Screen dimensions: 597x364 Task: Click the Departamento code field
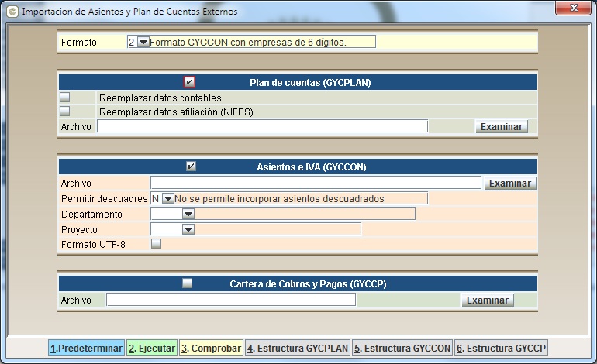pos(167,214)
